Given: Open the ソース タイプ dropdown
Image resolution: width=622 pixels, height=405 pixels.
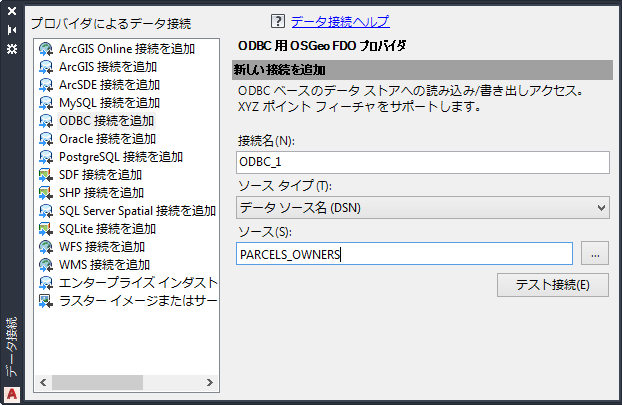Looking at the screenshot, I should coord(423,207).
